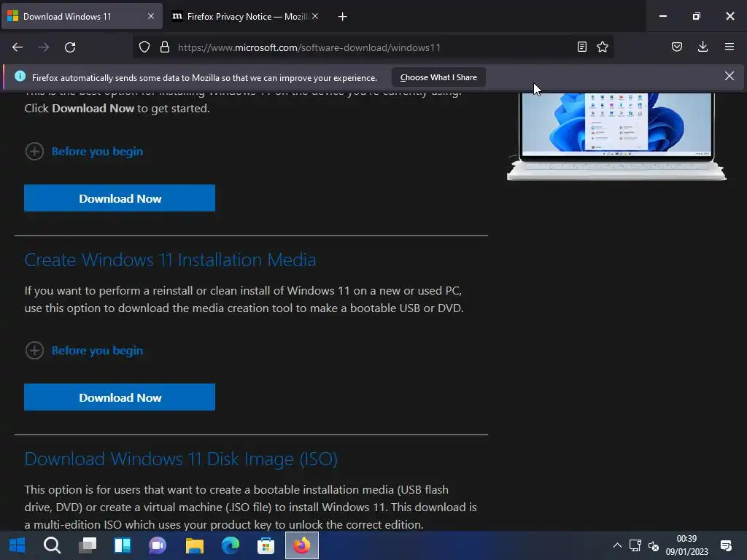Screen dimensions: 747x560
Task: Click the address bar URL field
Action: click(373, 47)
